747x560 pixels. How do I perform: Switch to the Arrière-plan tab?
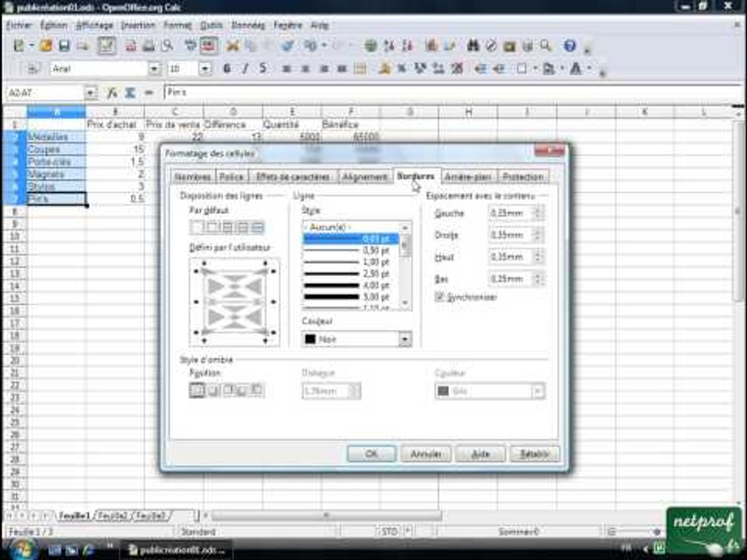468,177
